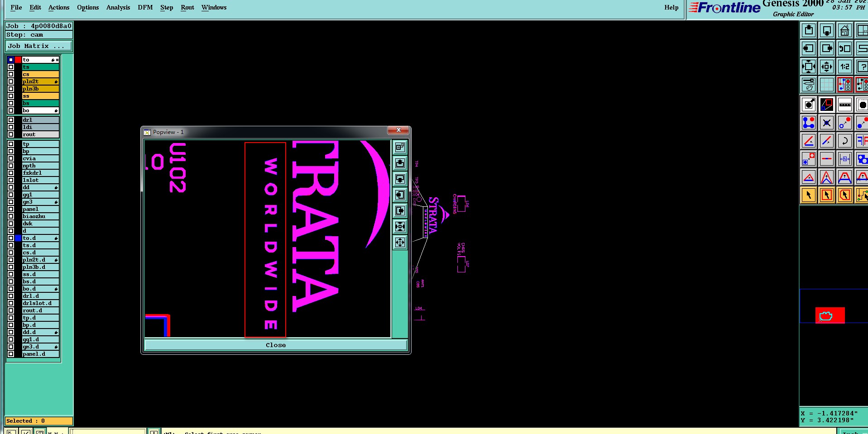Toggle the checkbox for layer rout
The image size is (868, 434).
tap(11, 134)
